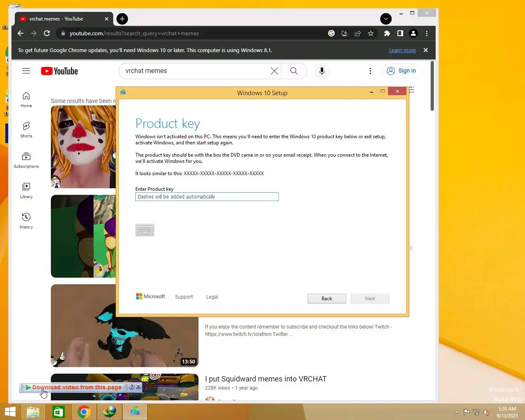Open File Explorer from taskbar
Screen dimensions: 525x420
(x=33, y=412)
